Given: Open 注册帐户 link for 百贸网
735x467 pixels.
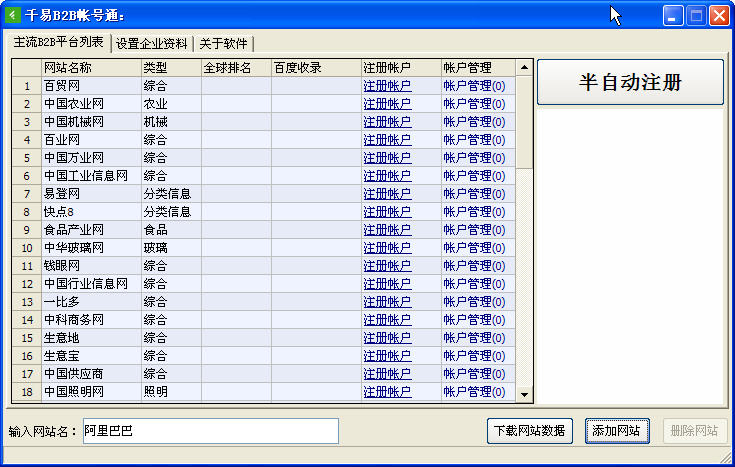Looking at the screenshot, I should [x=387, y=86].
